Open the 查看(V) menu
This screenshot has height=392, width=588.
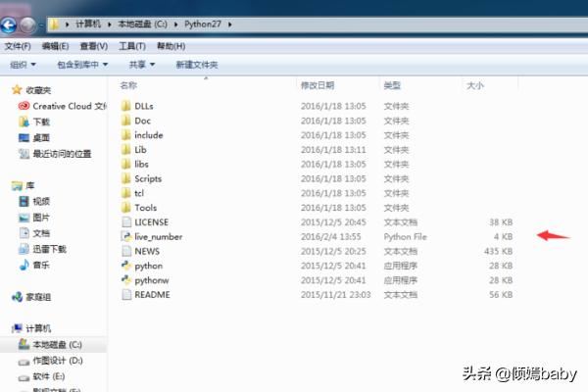pyautogui.click(x=94, y=46)
